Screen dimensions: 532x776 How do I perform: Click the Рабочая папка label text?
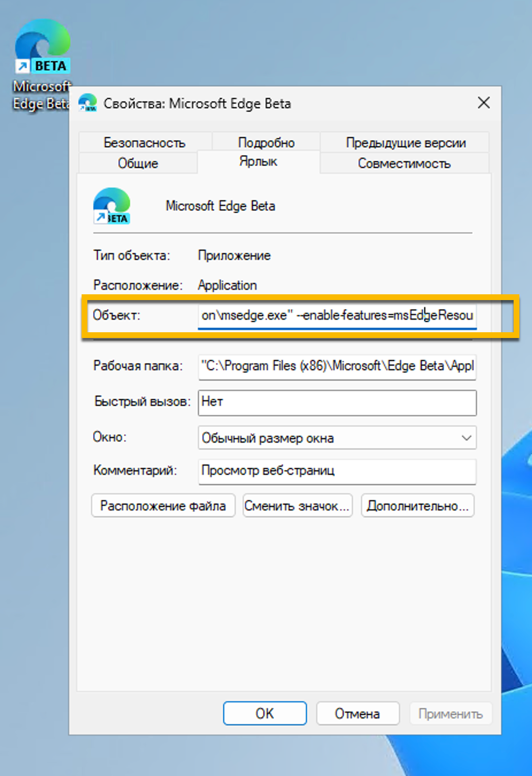click(x=138, y=366)
